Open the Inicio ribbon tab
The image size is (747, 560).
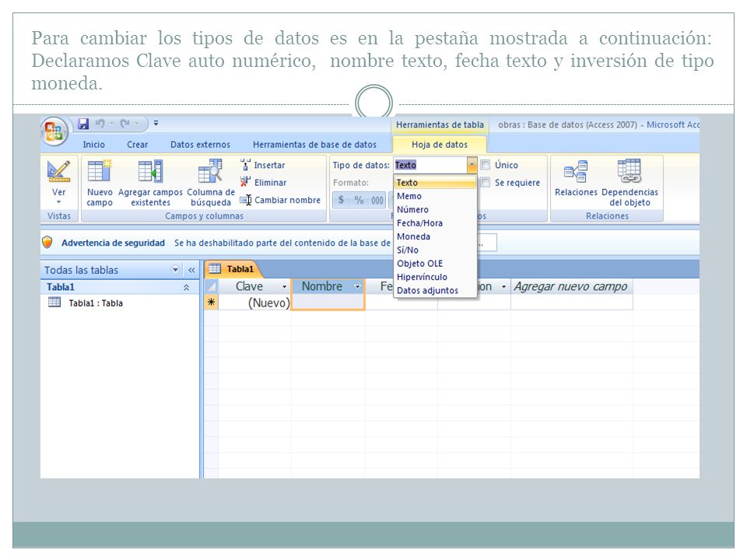(x=94, y=145)
